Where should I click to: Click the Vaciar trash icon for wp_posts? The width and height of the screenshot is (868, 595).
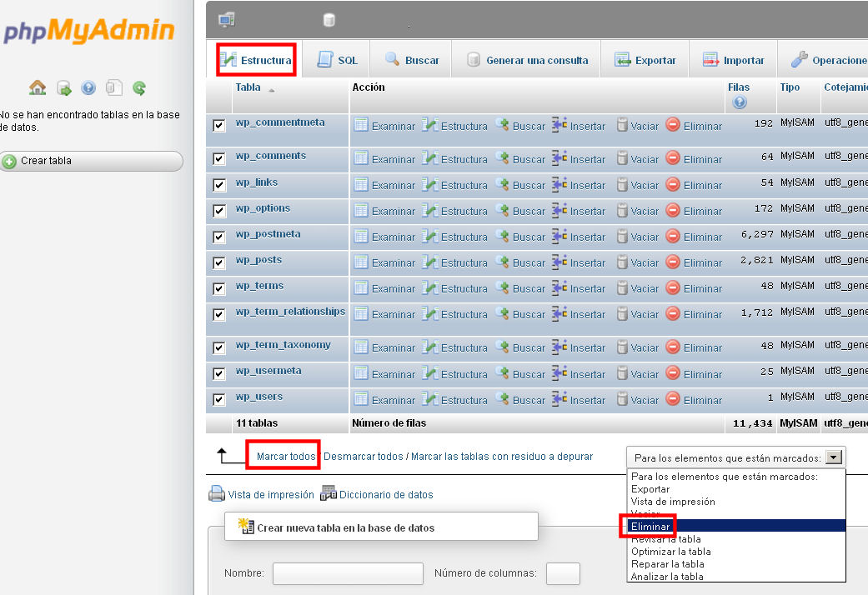(622, 262)
